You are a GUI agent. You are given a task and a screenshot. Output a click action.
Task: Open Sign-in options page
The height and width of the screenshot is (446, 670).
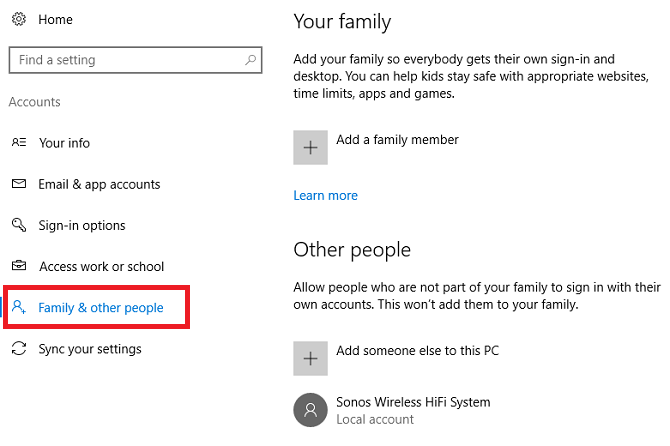pos(82,226)
